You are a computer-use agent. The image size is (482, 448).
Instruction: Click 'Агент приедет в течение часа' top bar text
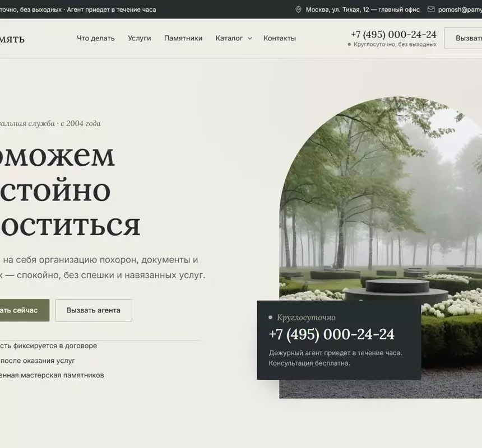pos(112,10)
